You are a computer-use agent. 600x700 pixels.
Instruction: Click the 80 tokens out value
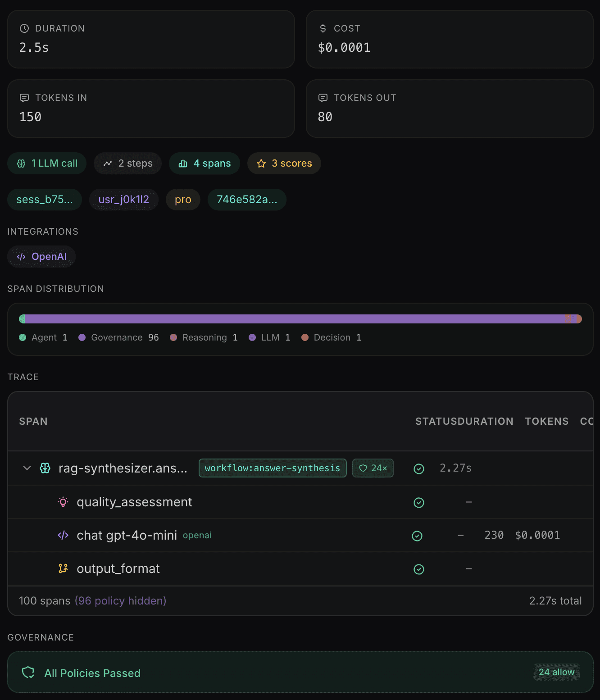click(325, 117)
